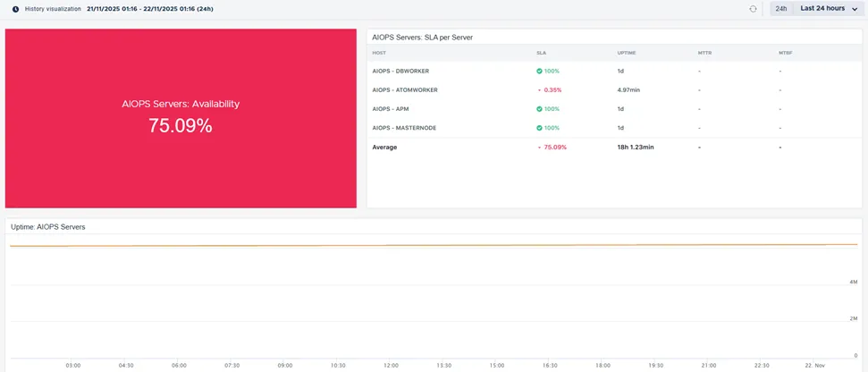Click the 18h 1.23min average uptime

click(636, 148)
